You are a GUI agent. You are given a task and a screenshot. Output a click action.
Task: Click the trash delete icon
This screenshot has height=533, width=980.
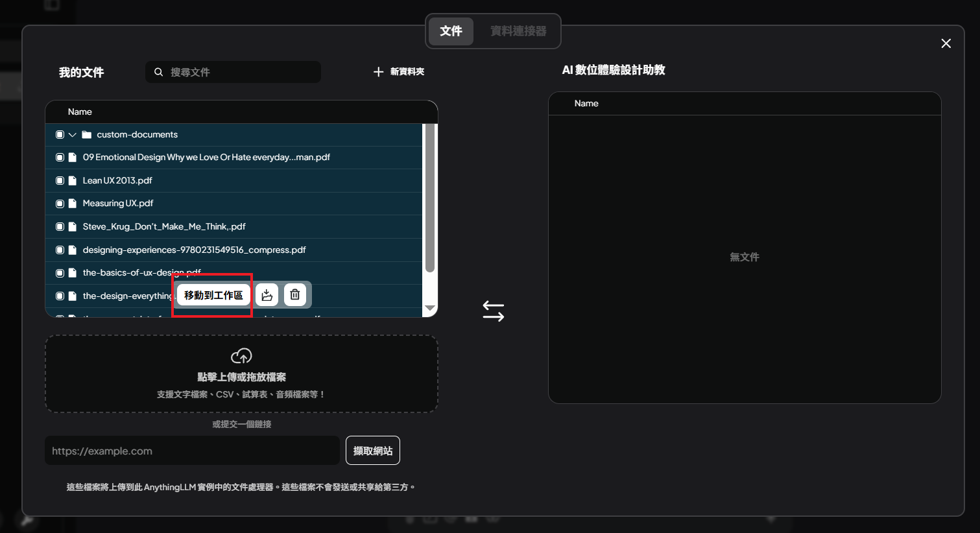(x=295, y=295)
